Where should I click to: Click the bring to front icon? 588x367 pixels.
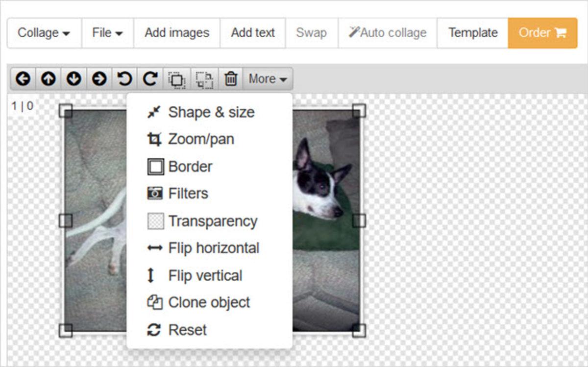(177, 79)
